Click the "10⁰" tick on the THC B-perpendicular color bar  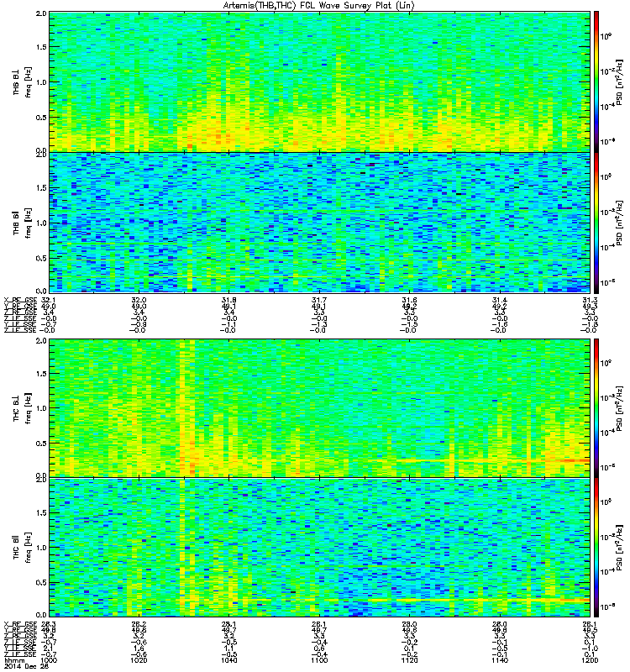(x=606, y=364)
